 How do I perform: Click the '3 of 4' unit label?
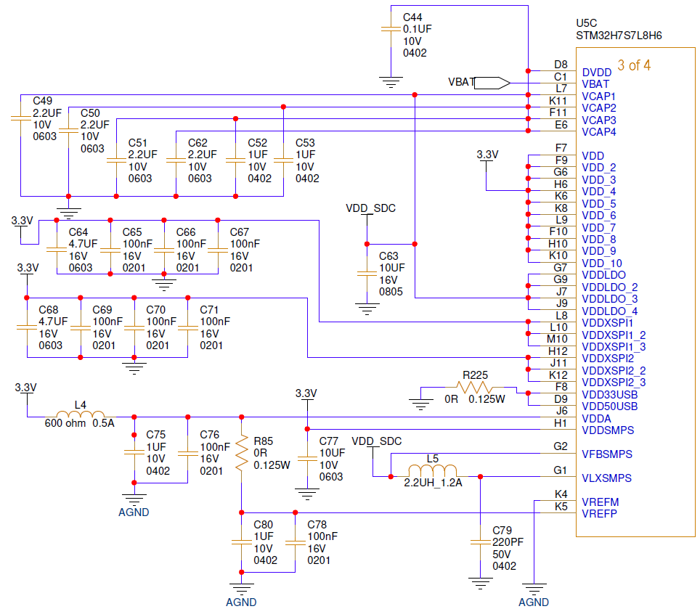634,65
